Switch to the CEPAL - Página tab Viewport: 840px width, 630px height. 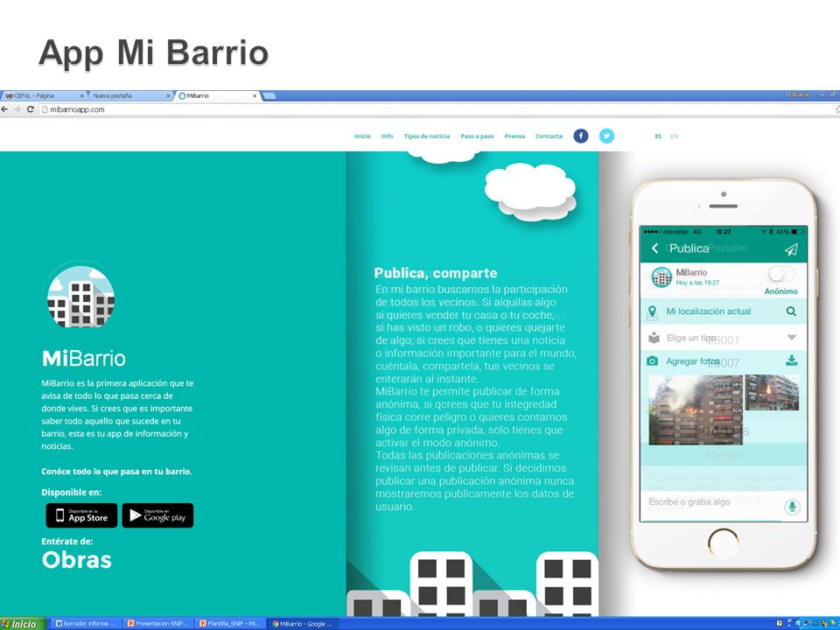(43, 96)
